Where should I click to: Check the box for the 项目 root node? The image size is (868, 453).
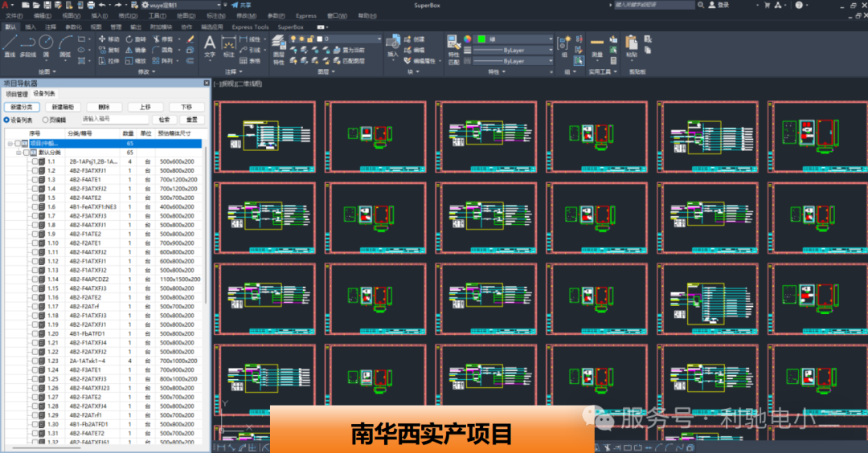pyautogui.click(x=18, y=143)
